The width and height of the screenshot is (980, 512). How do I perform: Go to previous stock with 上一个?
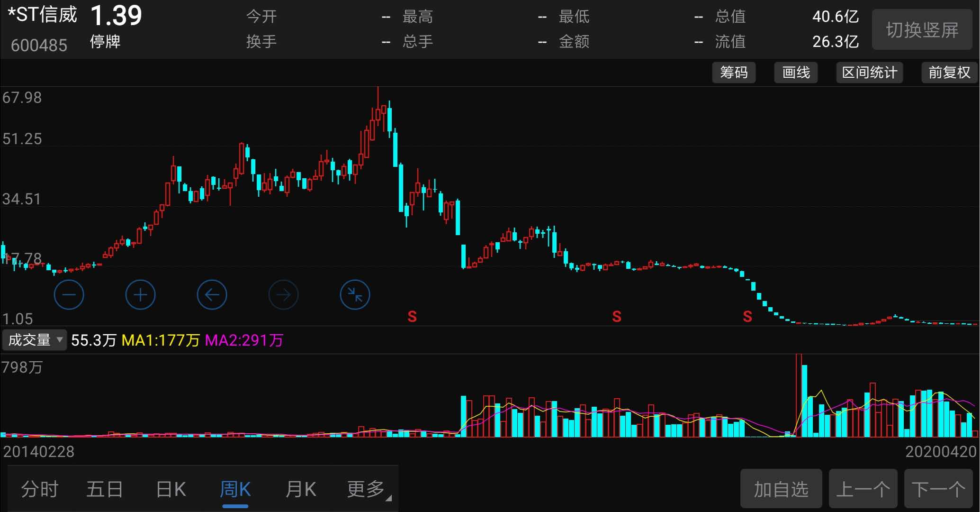point(863,489)
